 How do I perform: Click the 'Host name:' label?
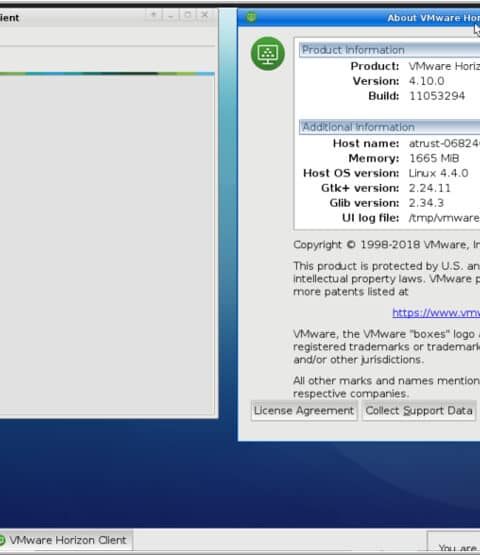tap(366, 143)
